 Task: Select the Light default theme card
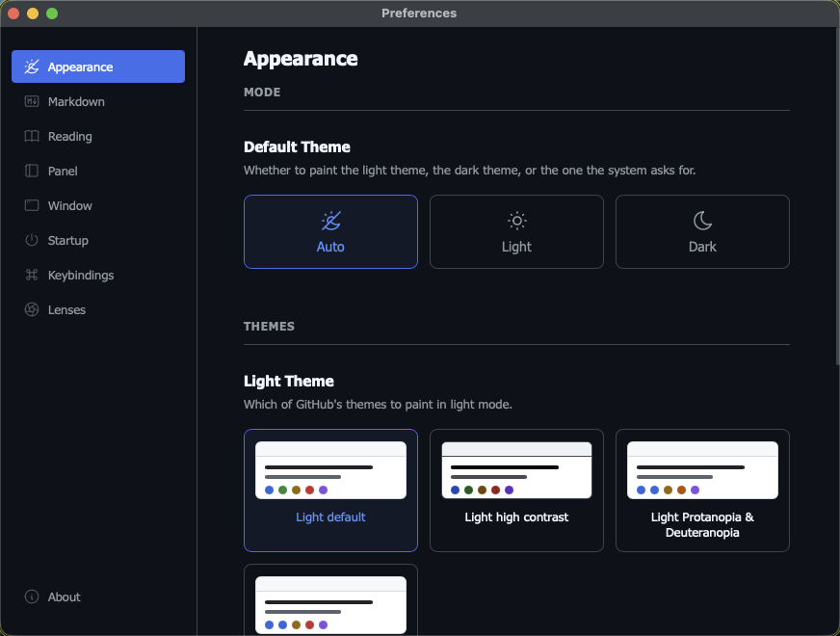(x=330, y=490)
